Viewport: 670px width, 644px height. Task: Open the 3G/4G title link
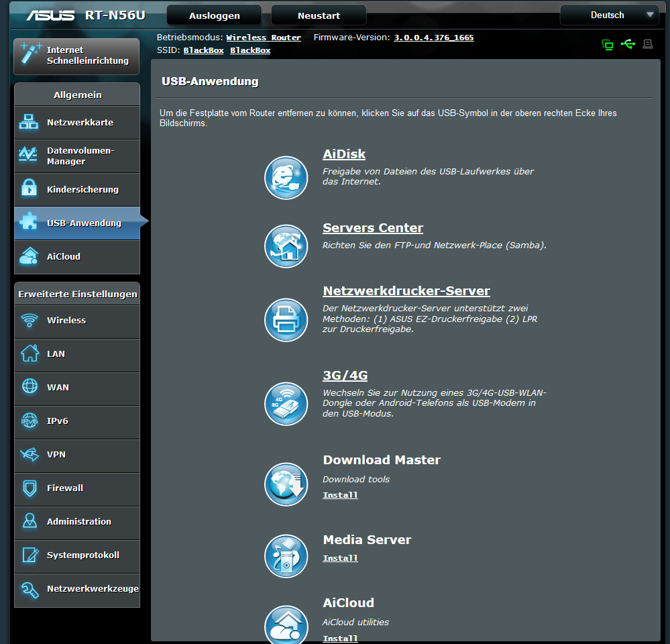(x=345, y=375)
